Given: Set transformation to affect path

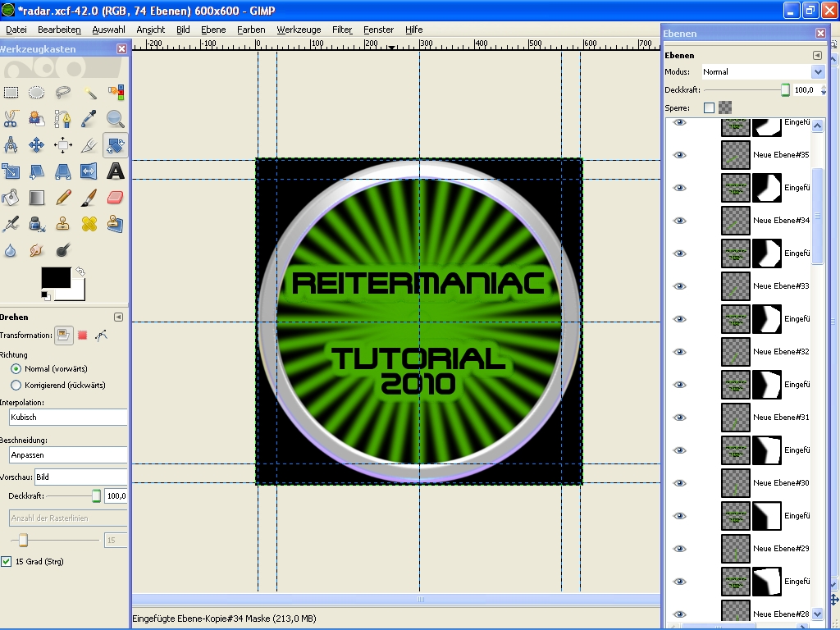Looking at the screenshot, I should click(x=101, y=336).
